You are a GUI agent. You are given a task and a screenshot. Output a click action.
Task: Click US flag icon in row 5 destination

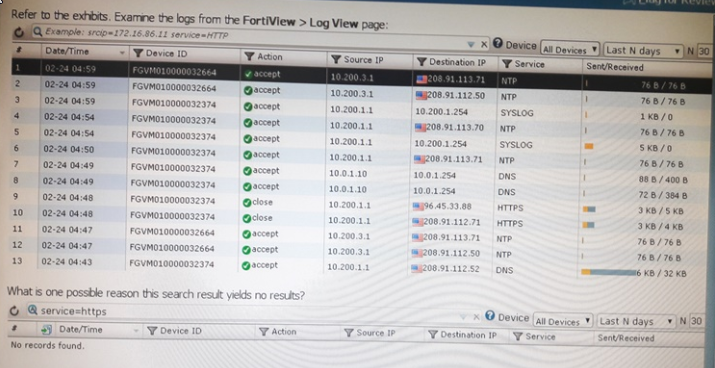(x=420, y=128)
